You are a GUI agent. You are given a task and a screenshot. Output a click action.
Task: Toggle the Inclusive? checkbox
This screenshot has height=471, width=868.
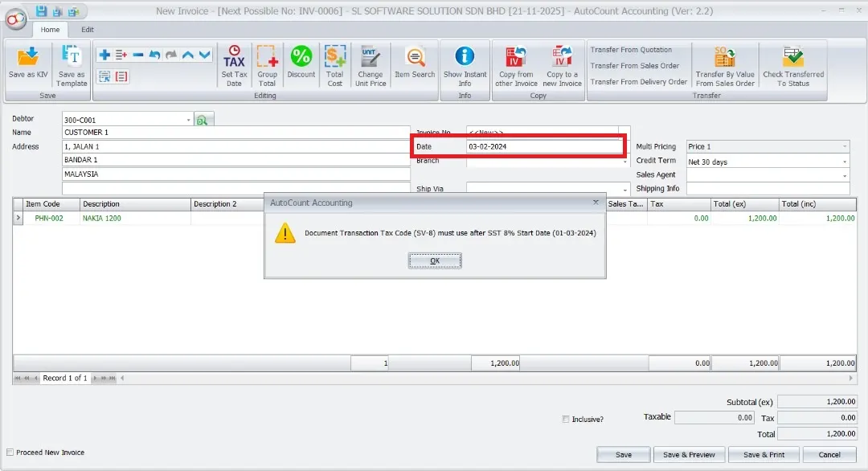click(x=566, y=420)
